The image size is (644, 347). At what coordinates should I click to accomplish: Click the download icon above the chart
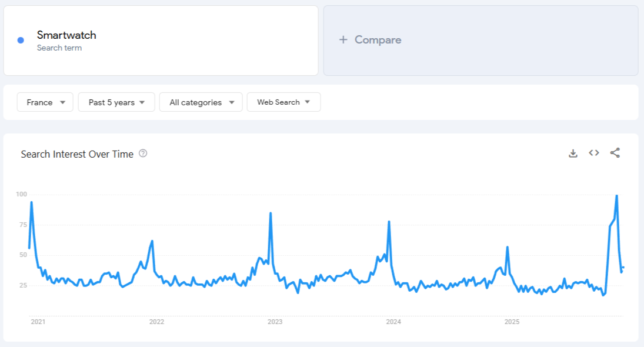click(x=573, y=152)
